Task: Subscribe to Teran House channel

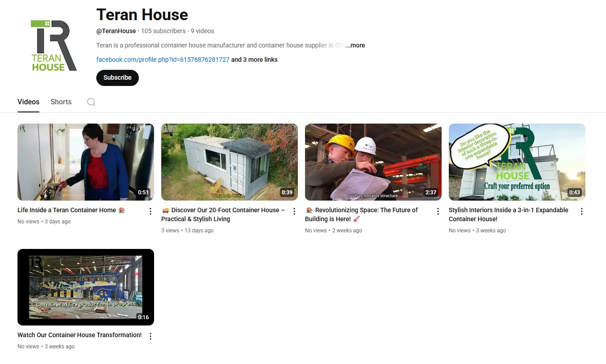Action: 117,77
